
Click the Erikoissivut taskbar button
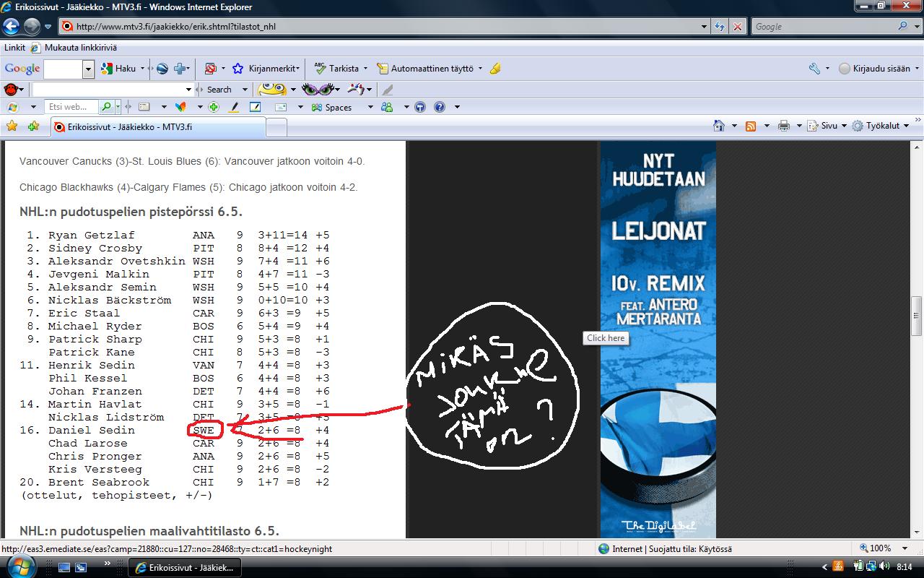[184, 568]
